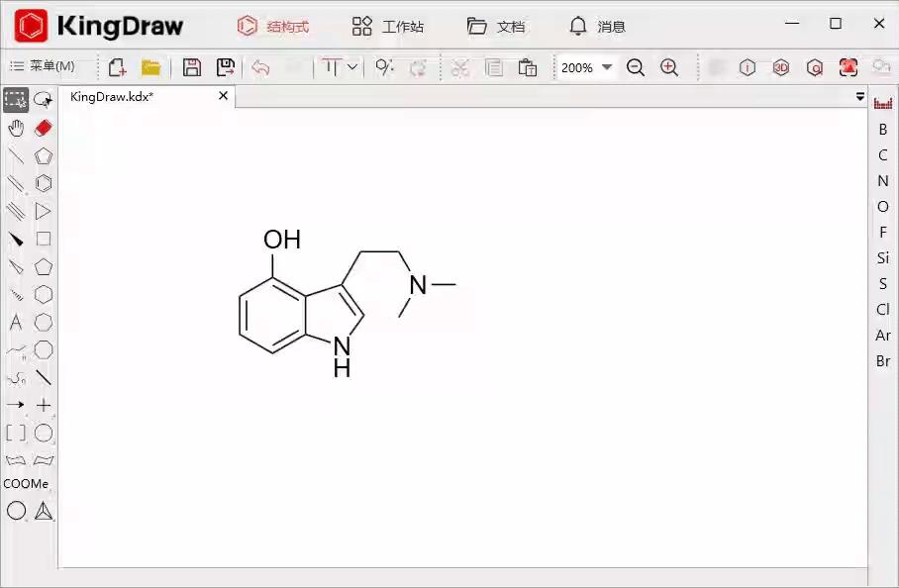The height and width of the screenshot is (588, 899).
Task: Paste from clipboard icon
Action: (528, 67)
